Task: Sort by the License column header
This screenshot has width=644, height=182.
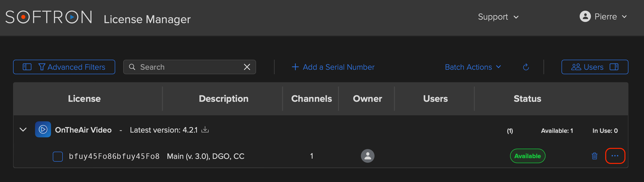Action: point(84,99)
